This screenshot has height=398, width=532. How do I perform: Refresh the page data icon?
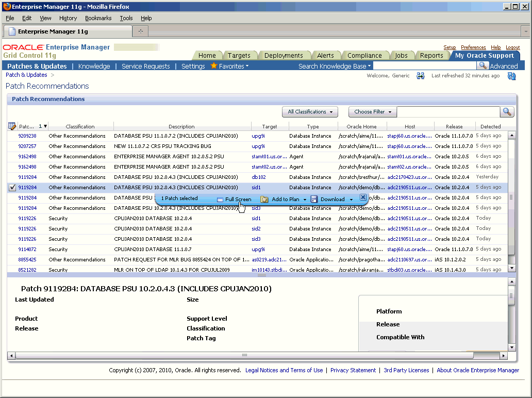click(511, 76)
